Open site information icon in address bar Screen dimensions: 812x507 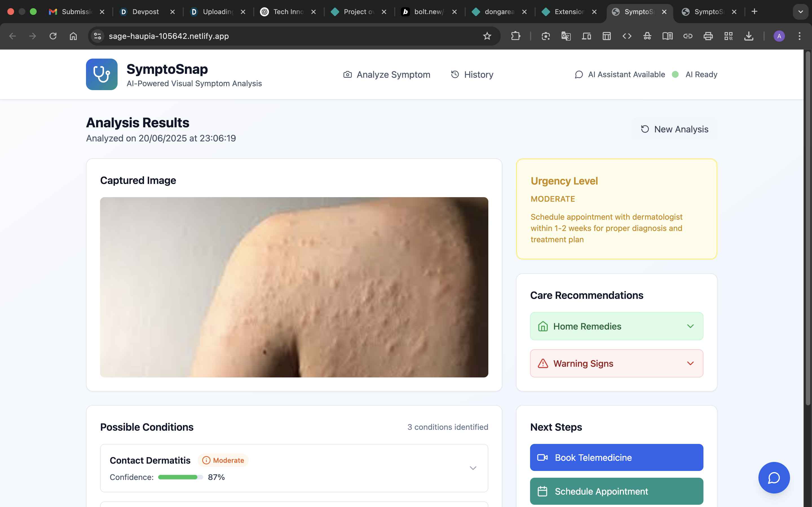point(98,36)
